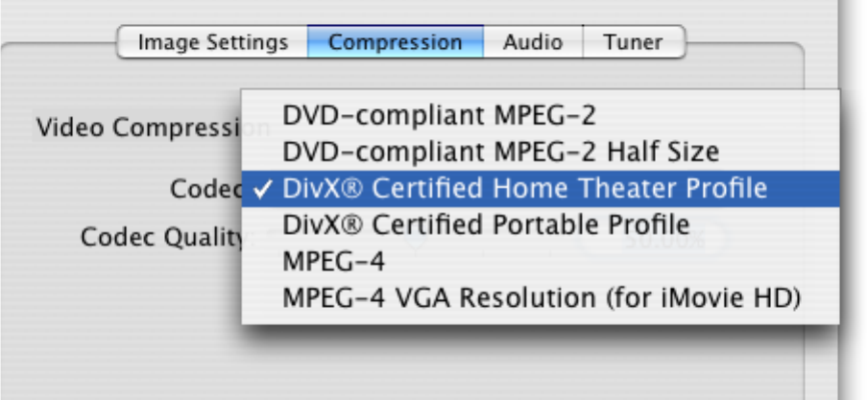The height and width of the screenshot is (400, 868).
Task: Pick MPEG-4 VGA Resolution for iMovie HD
Action: 542,297
